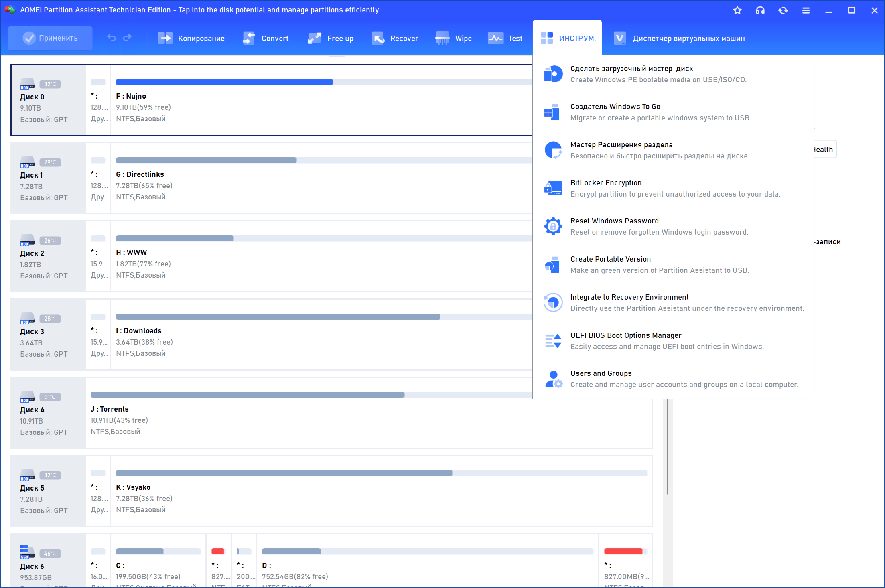885x588 pixels.
Task: Click the headset support icon
Action: tap(760, 10)
